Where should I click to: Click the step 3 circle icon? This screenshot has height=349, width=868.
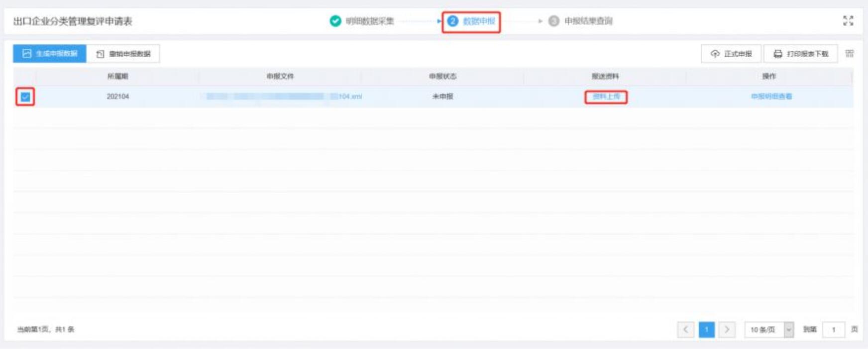point(553,21)
